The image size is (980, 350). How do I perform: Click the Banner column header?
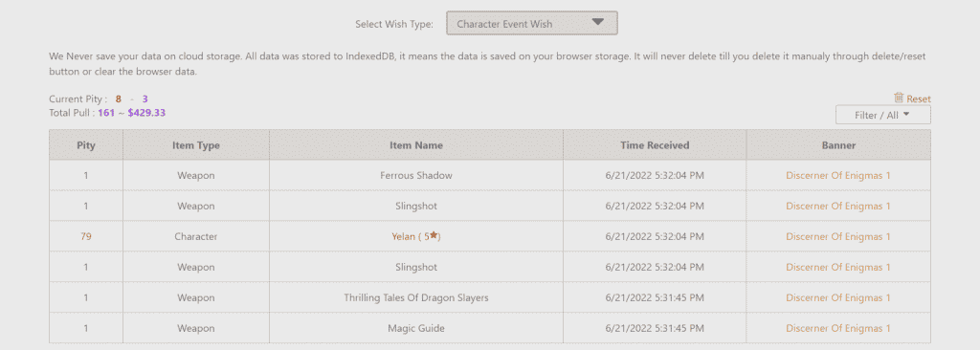pos(838,145)
